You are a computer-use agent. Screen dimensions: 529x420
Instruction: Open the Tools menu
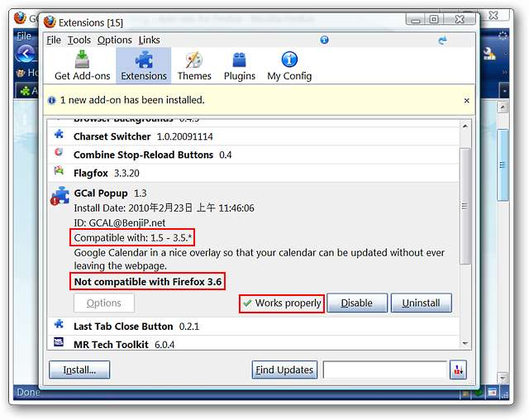click(x=79, y=41)
